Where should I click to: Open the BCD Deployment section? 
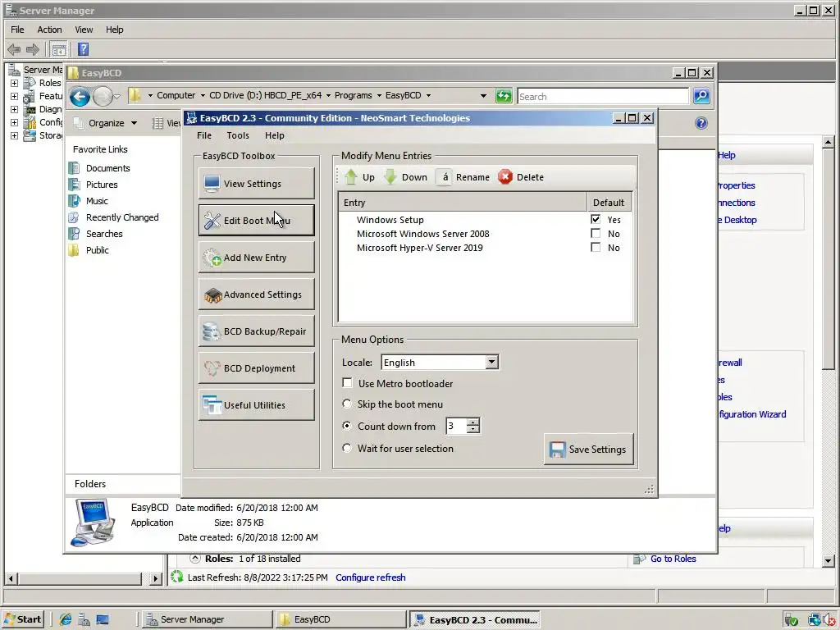pyautogui.click(x=256, y=368)
